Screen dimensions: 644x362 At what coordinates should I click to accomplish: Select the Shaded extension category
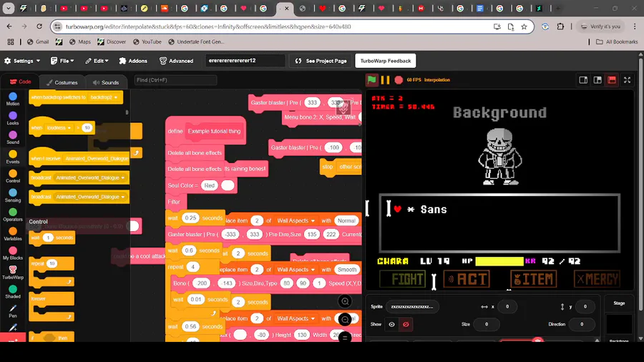pos(13,291)
